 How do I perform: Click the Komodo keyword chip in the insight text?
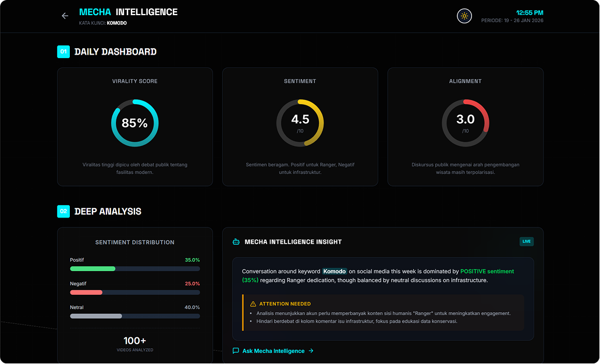(x=334, y=271)
